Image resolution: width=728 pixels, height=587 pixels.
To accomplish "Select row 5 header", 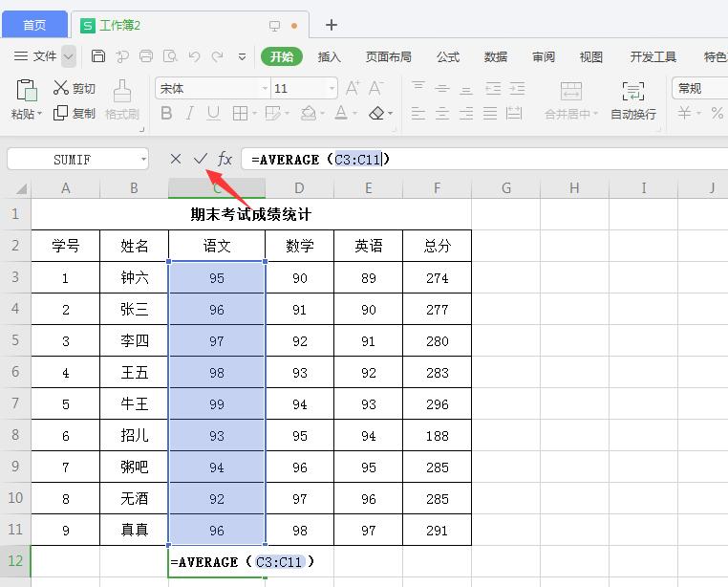I will tap(15, 340).
